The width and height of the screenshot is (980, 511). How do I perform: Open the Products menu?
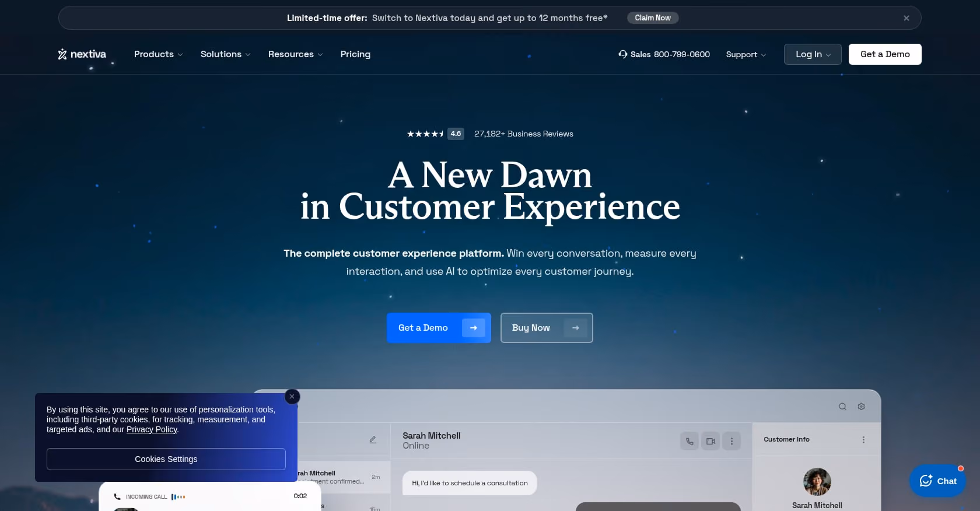tap(158, 54)
